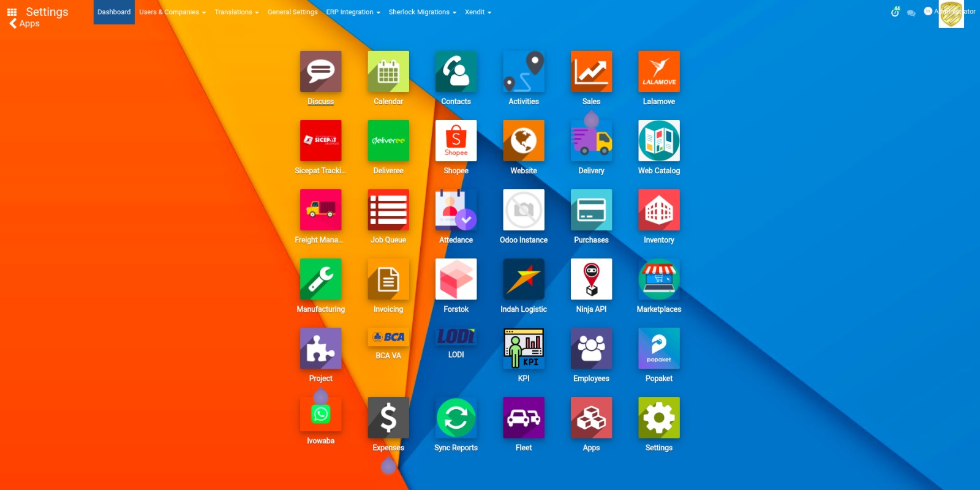Launch the Lalamove app tile
This screenshot has width=980, height=490.
click(x=659, y=72)
